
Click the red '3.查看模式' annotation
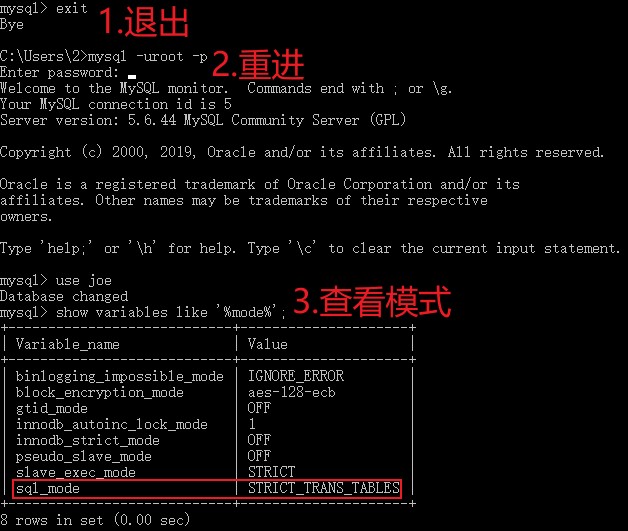click(372, 301)
